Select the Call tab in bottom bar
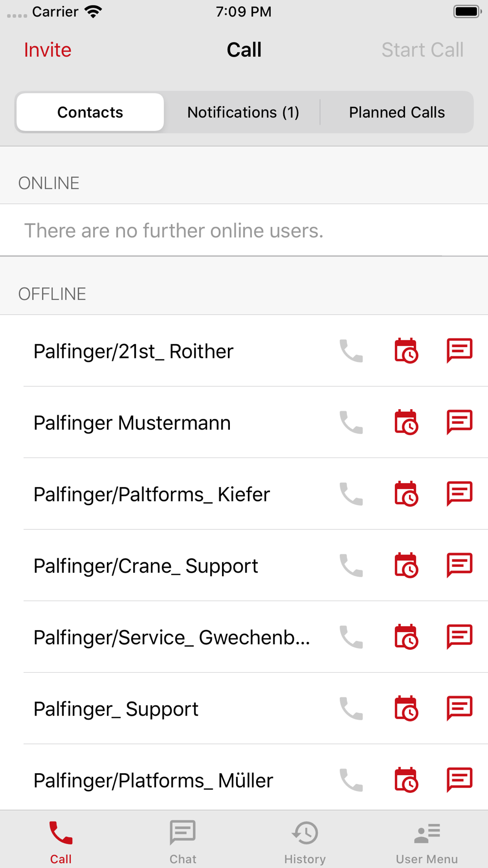The image size is (488, 868). (x=61, y=842)
